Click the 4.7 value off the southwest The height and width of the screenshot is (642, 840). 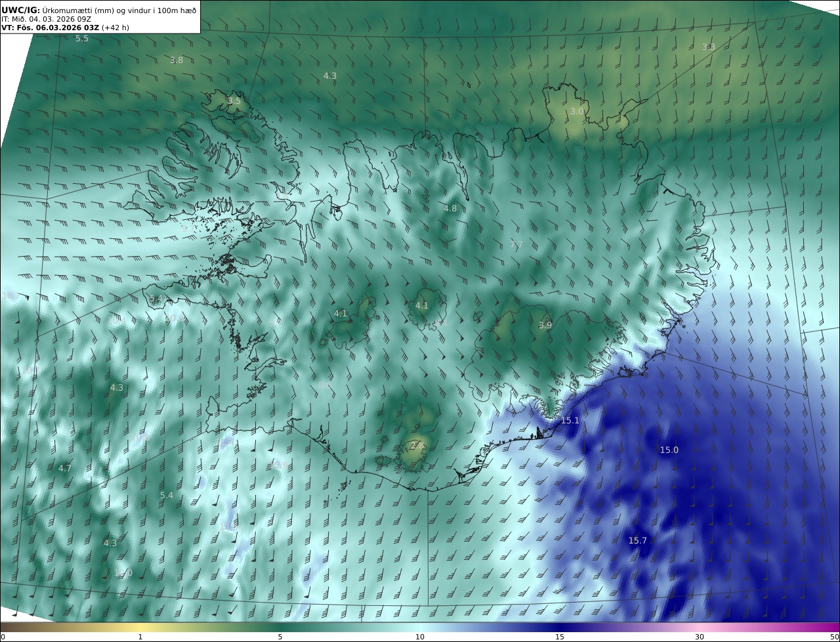(x=64, y=468)
